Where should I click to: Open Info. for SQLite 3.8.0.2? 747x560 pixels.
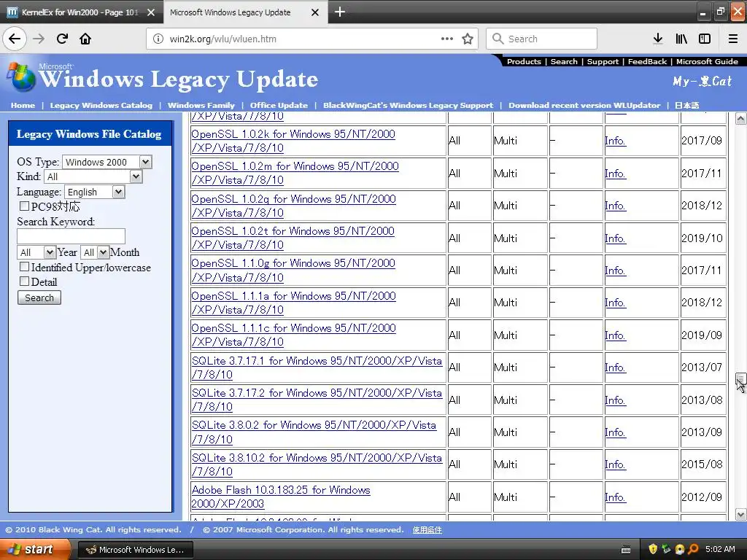coord(615,432)
